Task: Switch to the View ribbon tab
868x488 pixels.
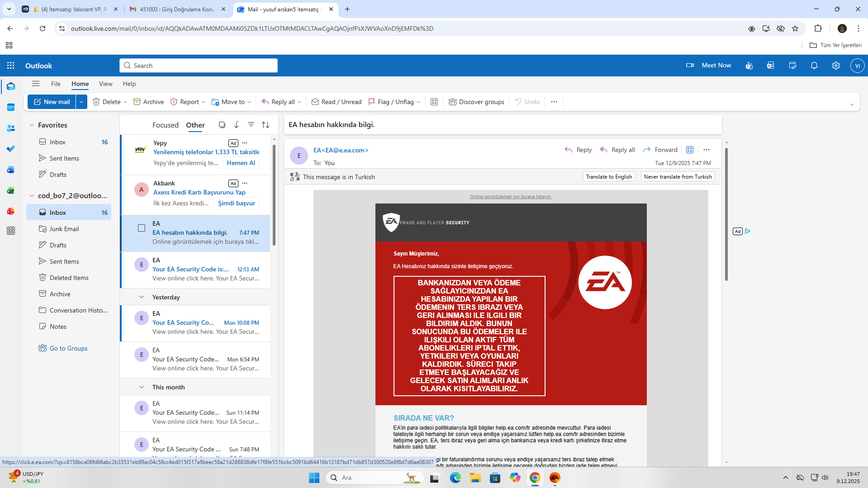Action: pyautogui.click(x=105, y=84)
